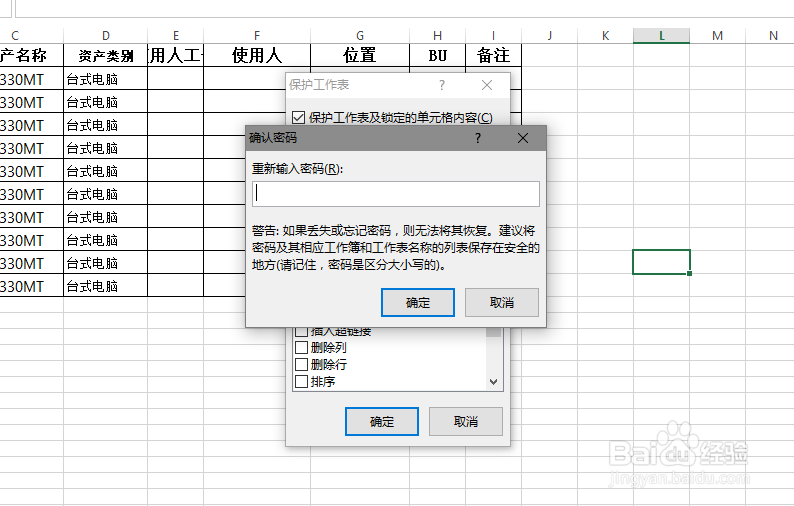Close the 保护工作表 dialog

pyautogui.click(x=487, y=85)
